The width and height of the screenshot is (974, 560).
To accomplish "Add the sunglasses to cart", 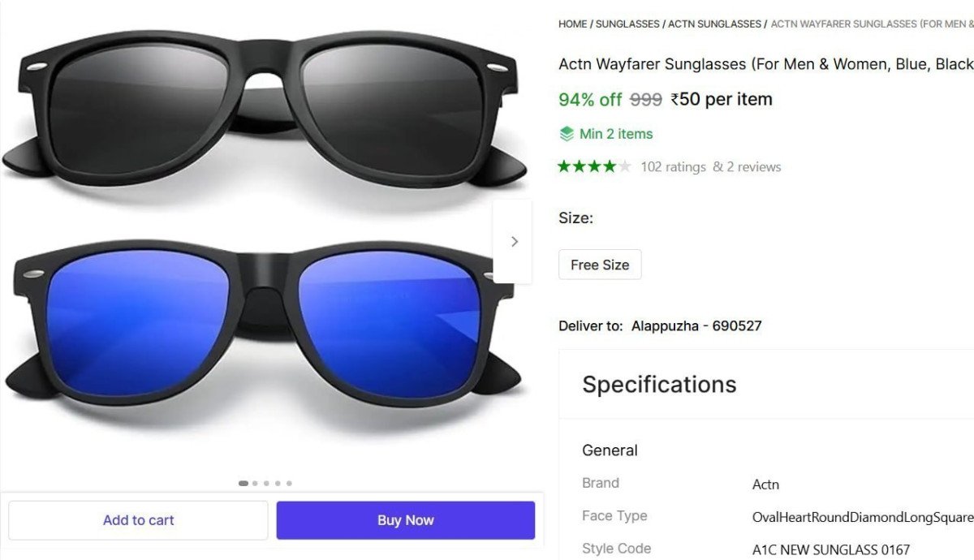I will (x=138, y=519).
